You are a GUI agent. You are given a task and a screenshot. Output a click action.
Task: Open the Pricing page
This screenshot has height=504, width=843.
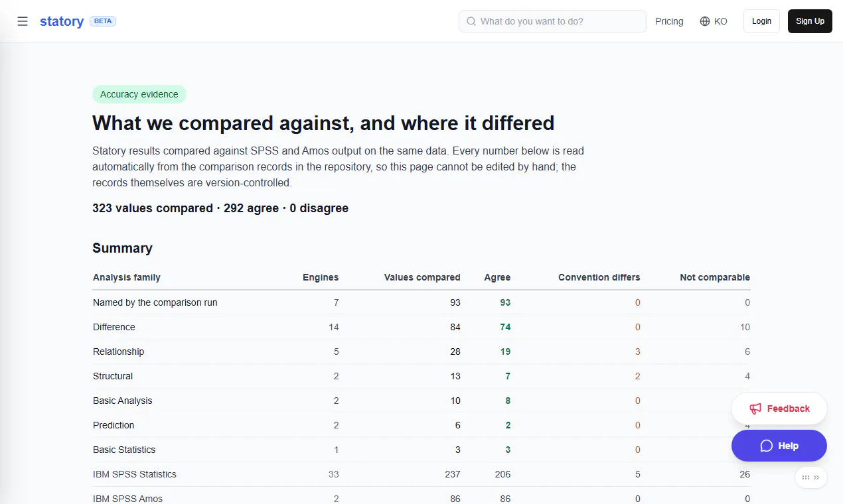click(669, 21)
